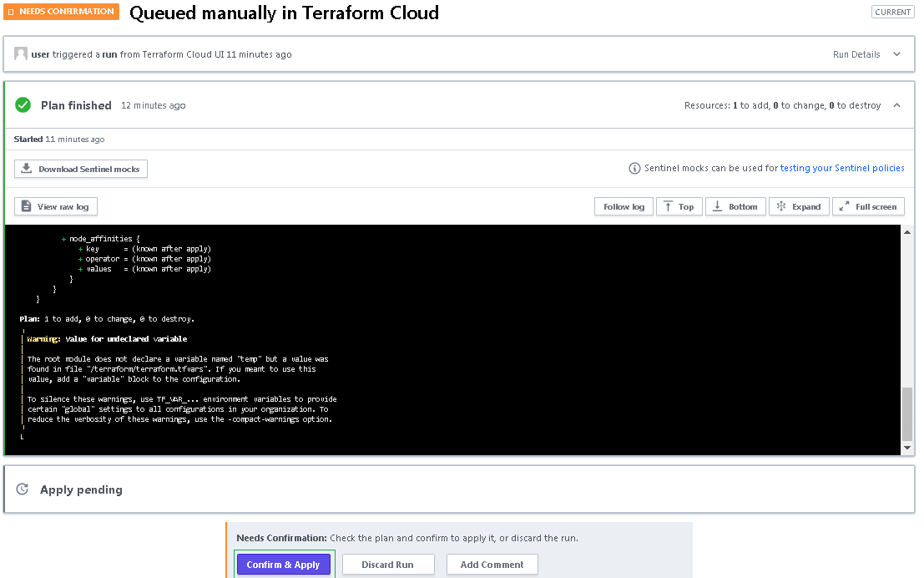Click the user avatar icon
This screenshot has width=924, height=578.
(21, 53)
